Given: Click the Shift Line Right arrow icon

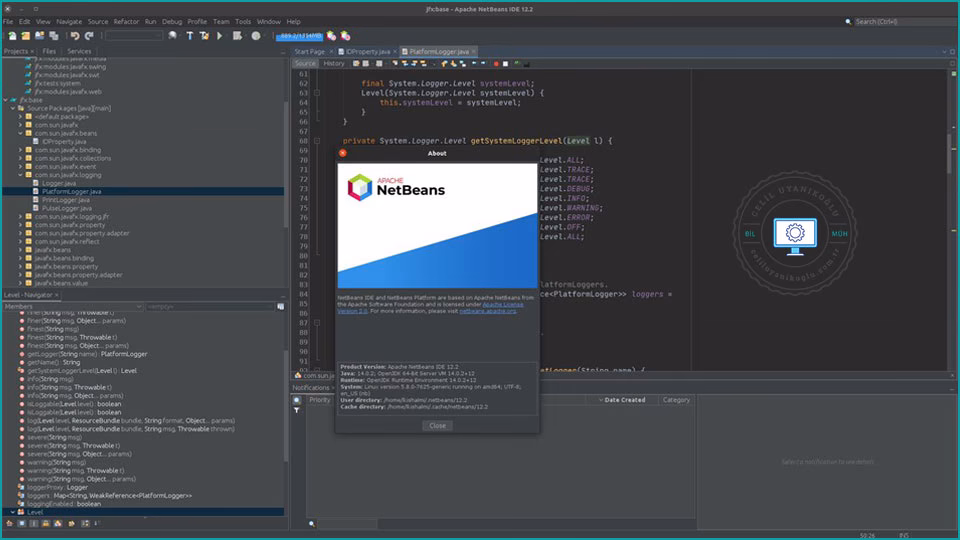Looking at the screenshot, I should click(483, 64).
